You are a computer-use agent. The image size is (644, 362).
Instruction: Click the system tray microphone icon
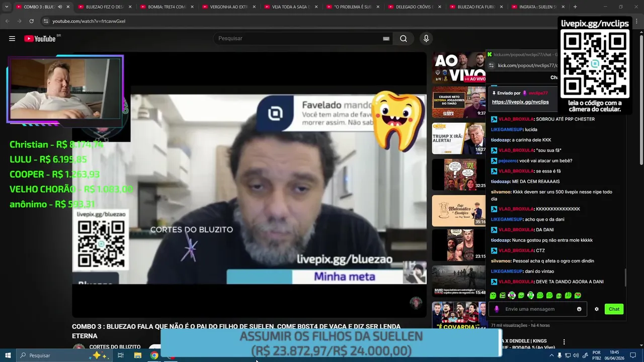click(x=559, y=355)
